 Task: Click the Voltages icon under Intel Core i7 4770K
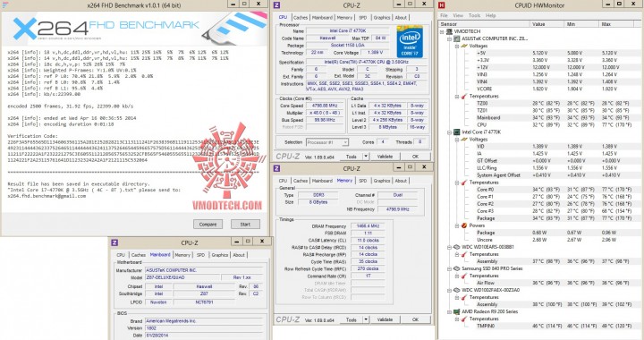click(464, 140)
